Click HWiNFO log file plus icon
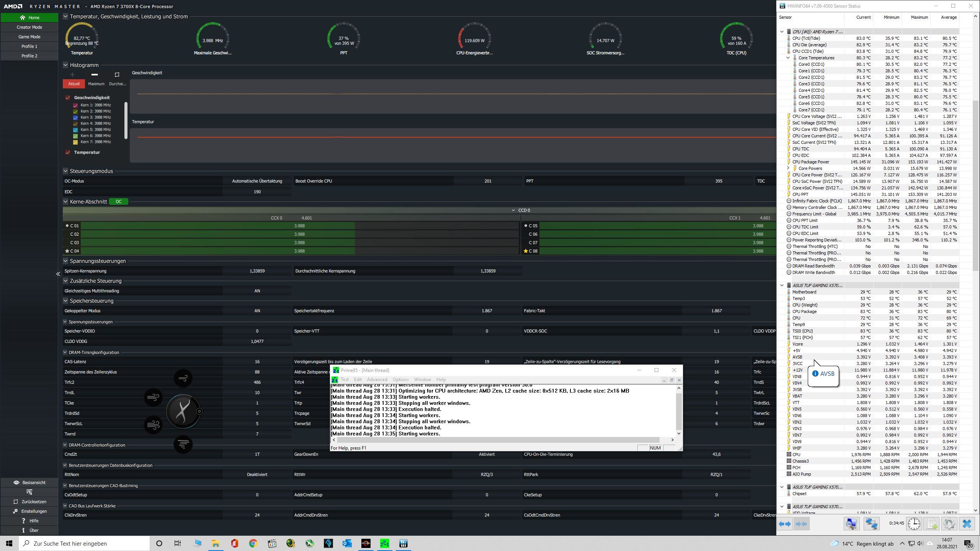980x551 pixels. point(932,524)
